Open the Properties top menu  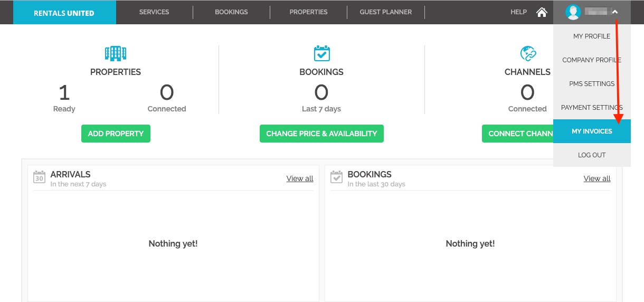pos(308,12)
